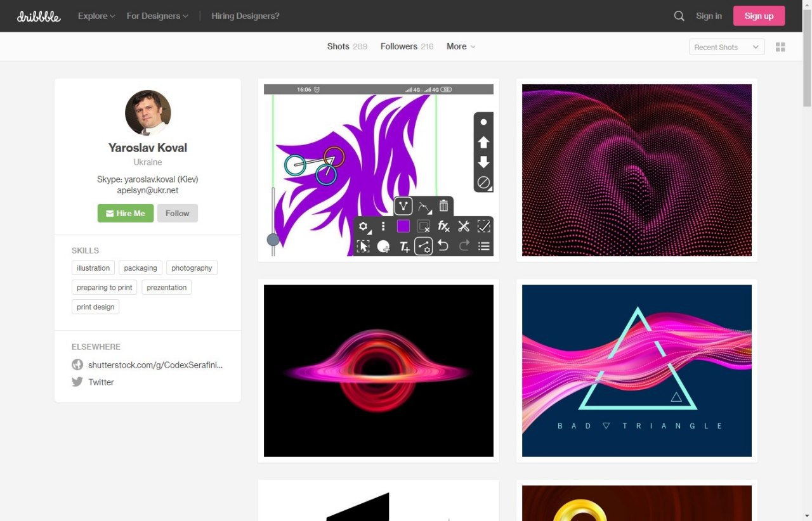The height and width of the screenshot is (521, 812).
Task: Select the preparing to print skill tag
Action: coord(105,287)
